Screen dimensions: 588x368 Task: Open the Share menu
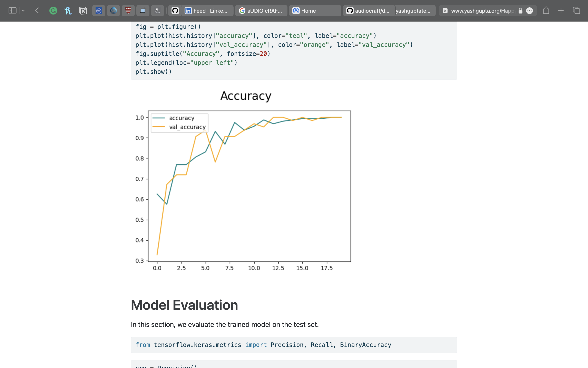pyautogui.click(x=546, y=10)
